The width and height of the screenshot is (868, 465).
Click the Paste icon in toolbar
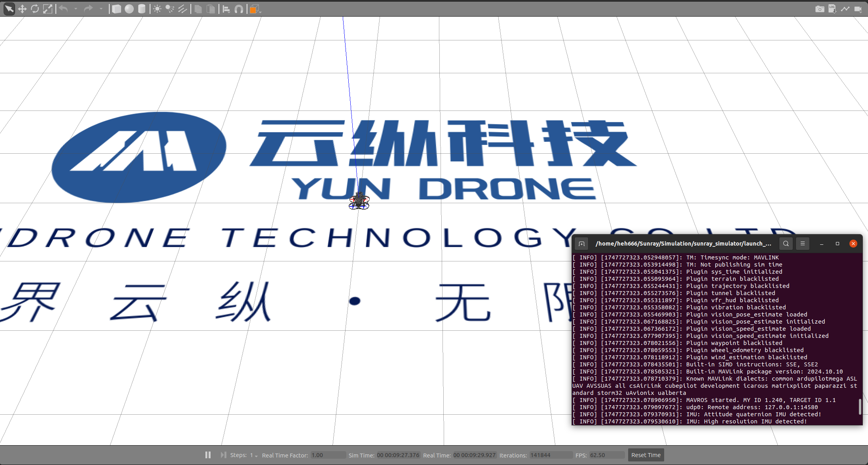coord(211,9)
